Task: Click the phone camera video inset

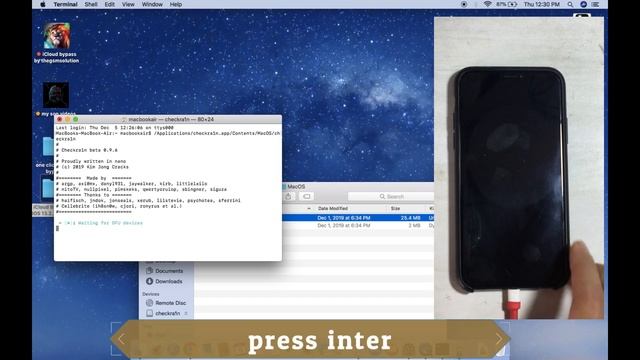Action: click(519, 168)
